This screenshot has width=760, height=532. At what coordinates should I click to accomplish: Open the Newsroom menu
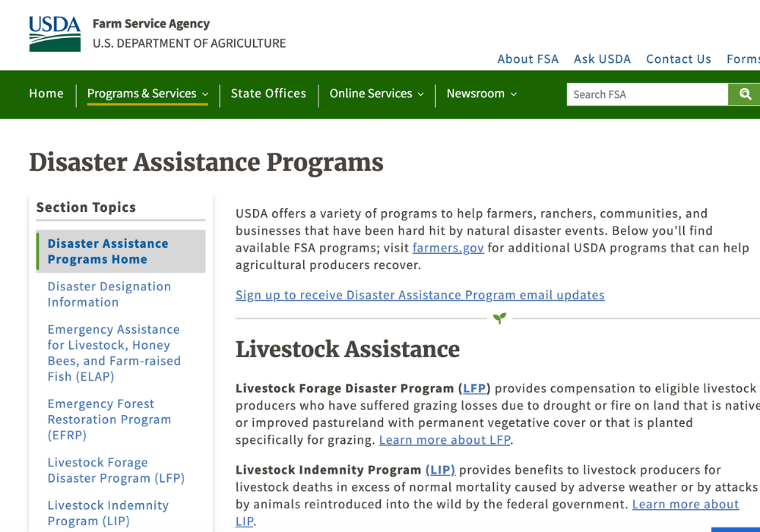point(481,93)
